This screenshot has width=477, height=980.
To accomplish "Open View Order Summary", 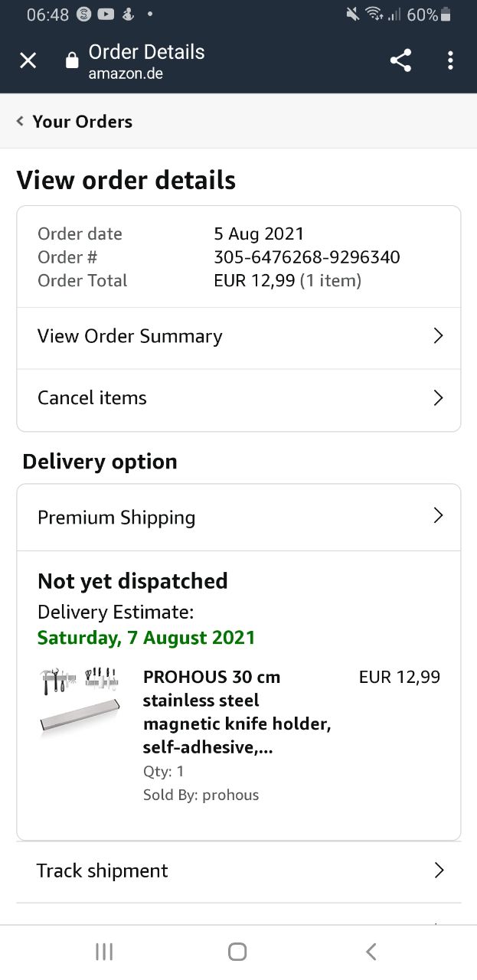I will (130, 336).
